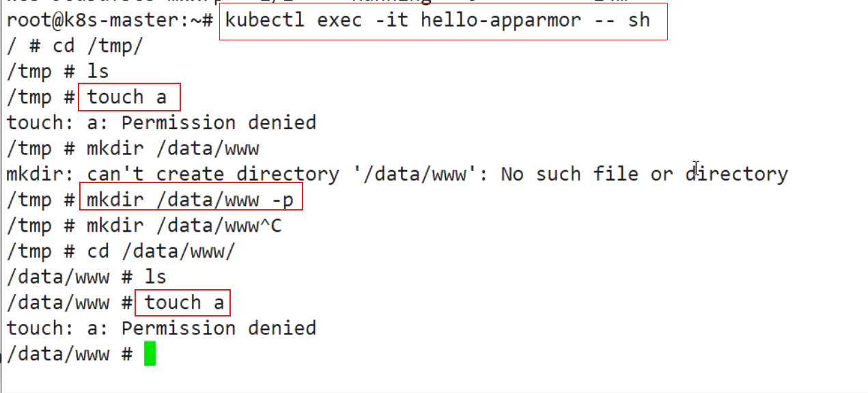
Task: Click the final '/data/www #' prompt
Action: coord(69,354)
